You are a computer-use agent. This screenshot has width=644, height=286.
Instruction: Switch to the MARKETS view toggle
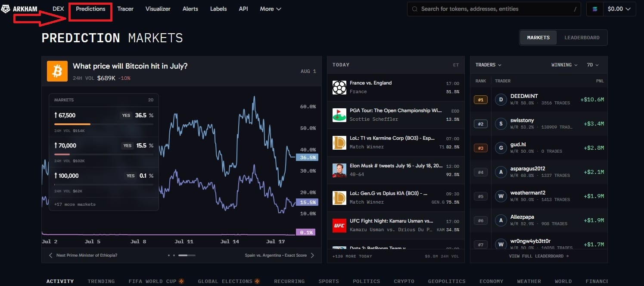(x=538, y=38)
